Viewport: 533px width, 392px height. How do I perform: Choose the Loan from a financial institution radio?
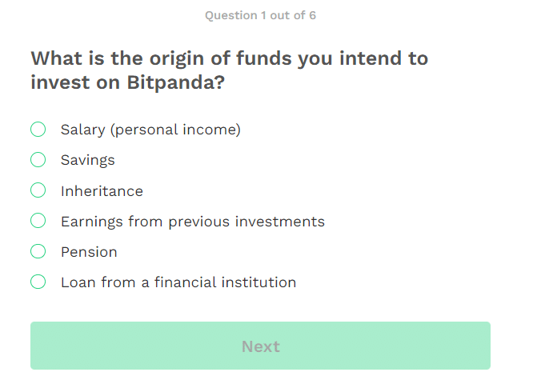[38, 282]
